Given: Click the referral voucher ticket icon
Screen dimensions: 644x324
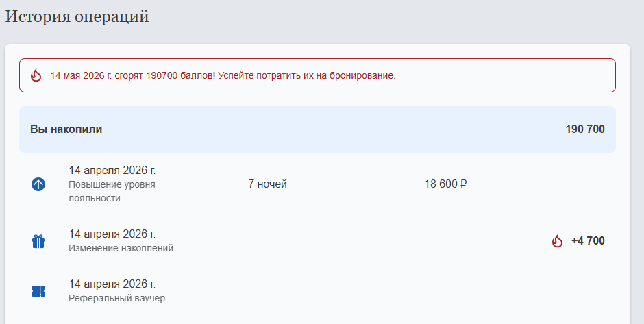Looking at the screenshot, I should [38, 291].
